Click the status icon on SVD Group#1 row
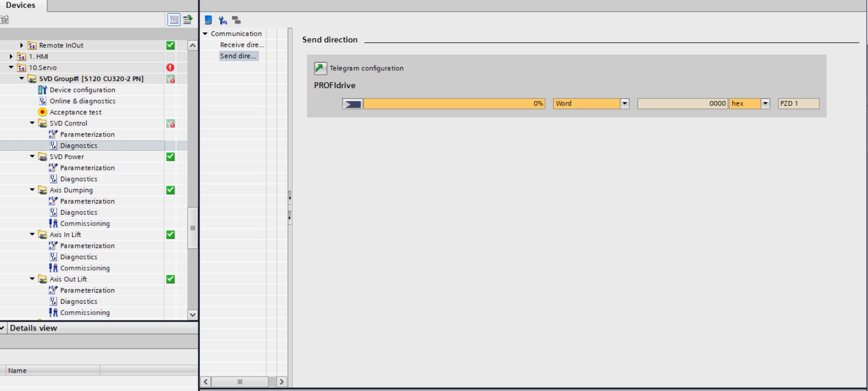Image resolution: width=868 pixels, height=391 pixels. tap(171, 79)
